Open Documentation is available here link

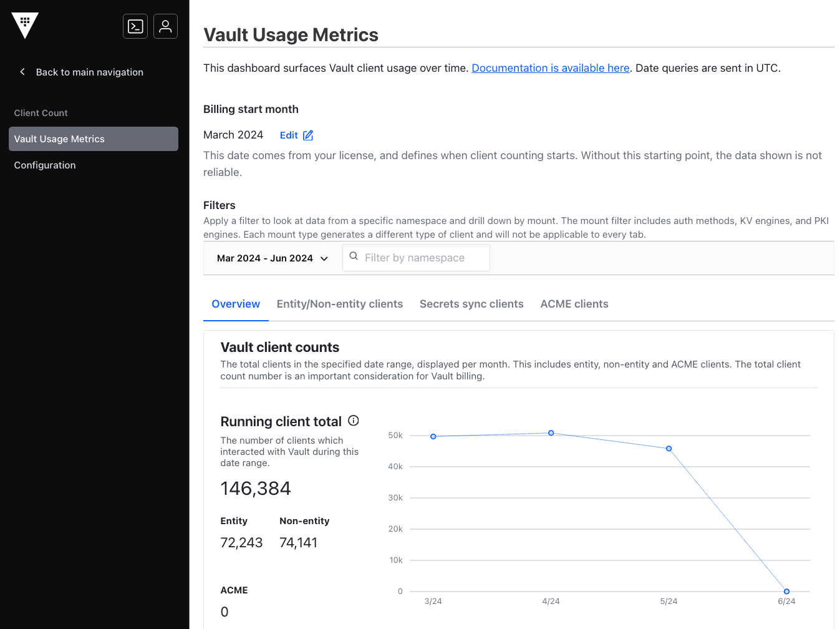click(551, 68)
